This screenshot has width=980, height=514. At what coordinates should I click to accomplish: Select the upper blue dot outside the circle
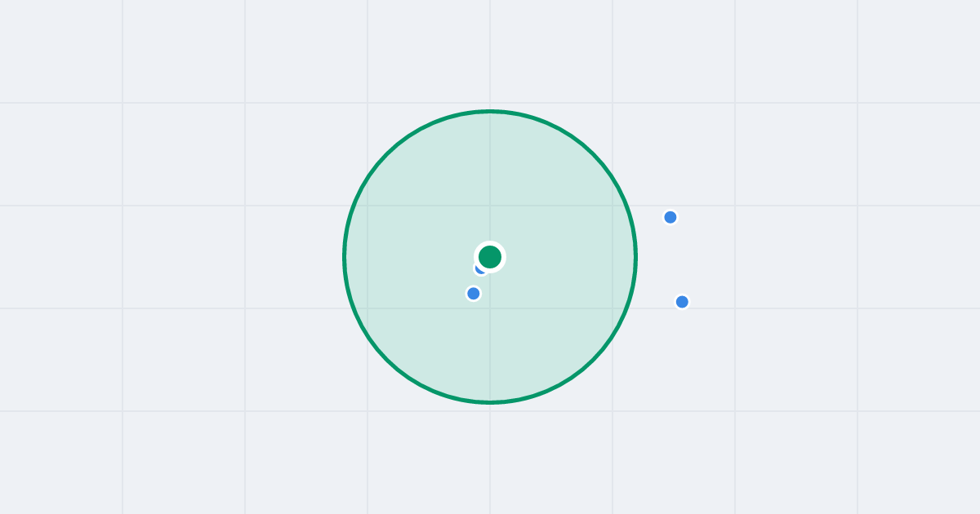point(670,217)
